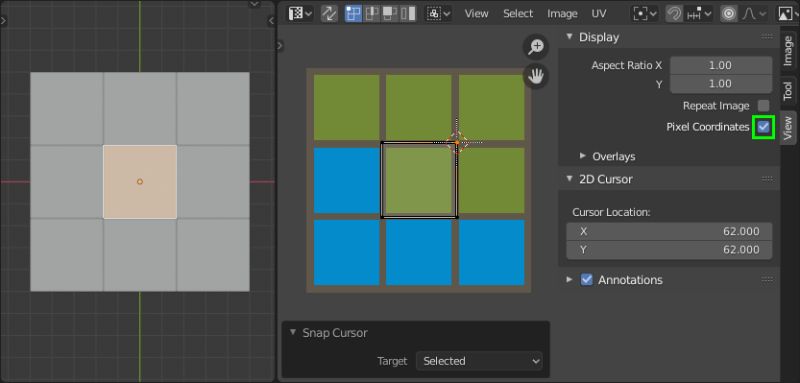
Task: Select island selection mode
Action: click(408, 14)
